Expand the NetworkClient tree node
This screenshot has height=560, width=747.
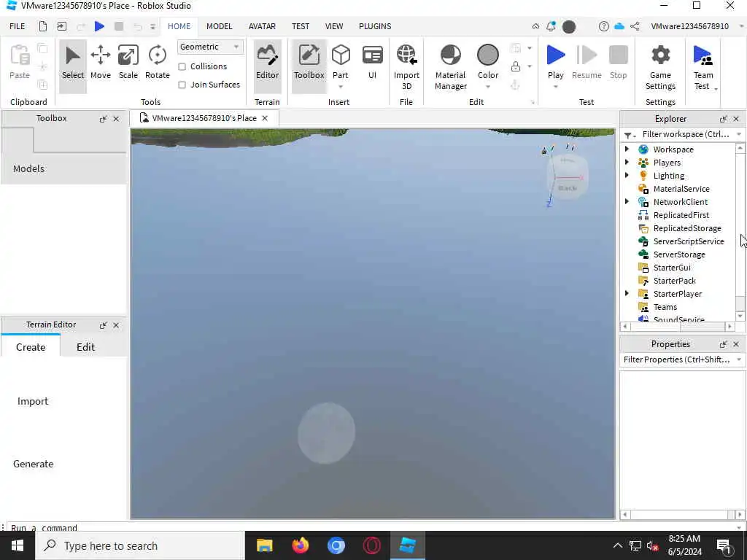(x=627, y=201)
